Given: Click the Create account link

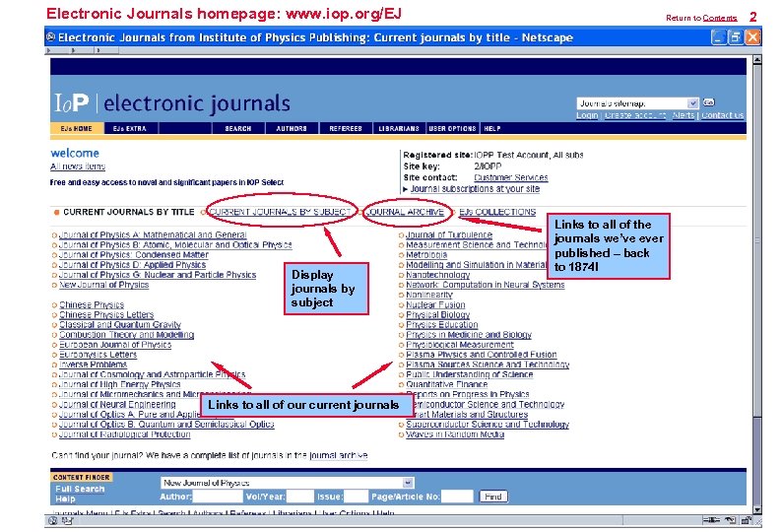Looking at the screenshot, I should pos(635,115).
